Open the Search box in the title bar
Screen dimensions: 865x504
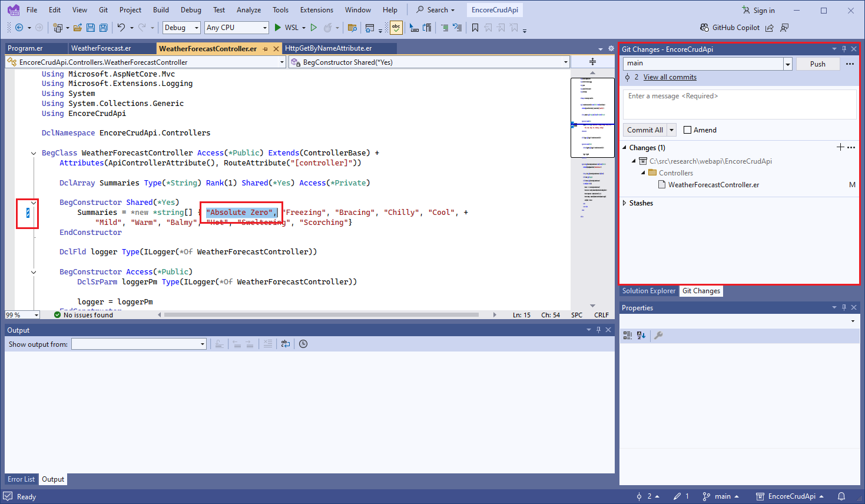436,10
